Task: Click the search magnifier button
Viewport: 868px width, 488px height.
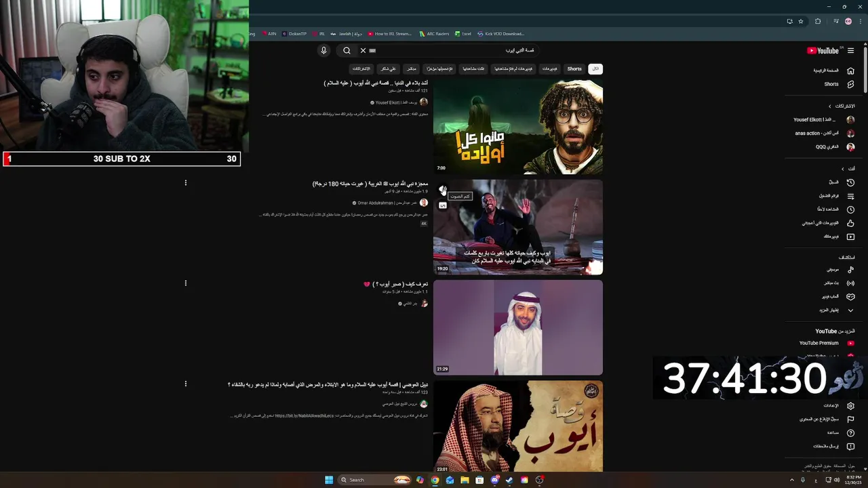Action: [x=347, y=50]
